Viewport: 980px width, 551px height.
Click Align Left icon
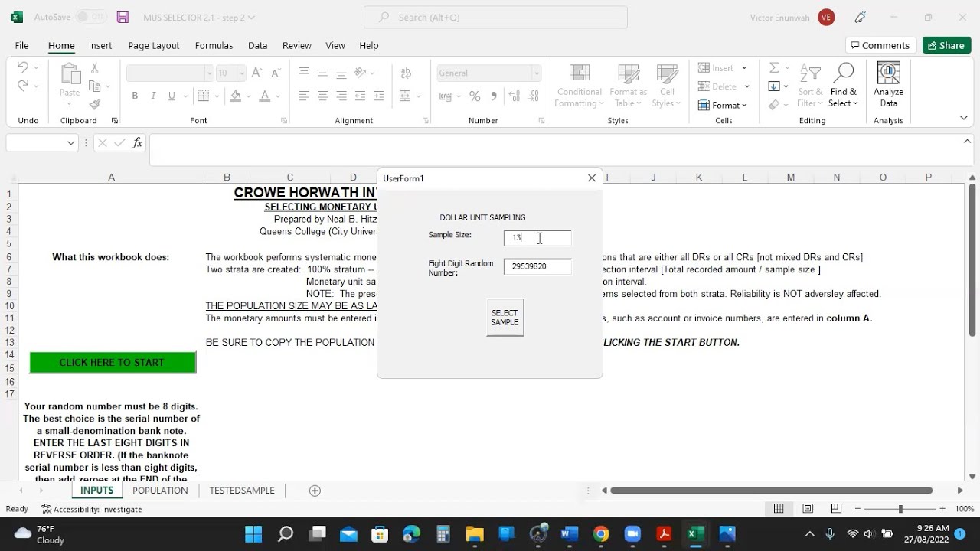[304, 96]
